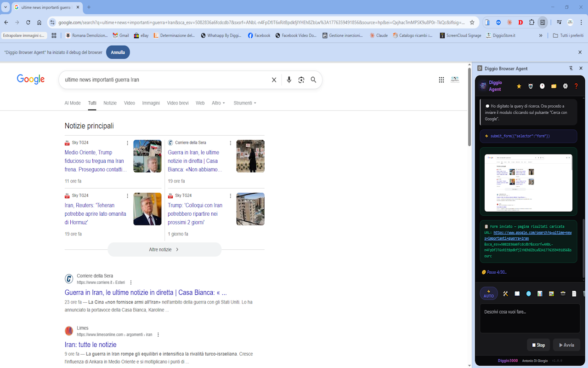
Task: Select the Immagini search tab
Action: 151,103
